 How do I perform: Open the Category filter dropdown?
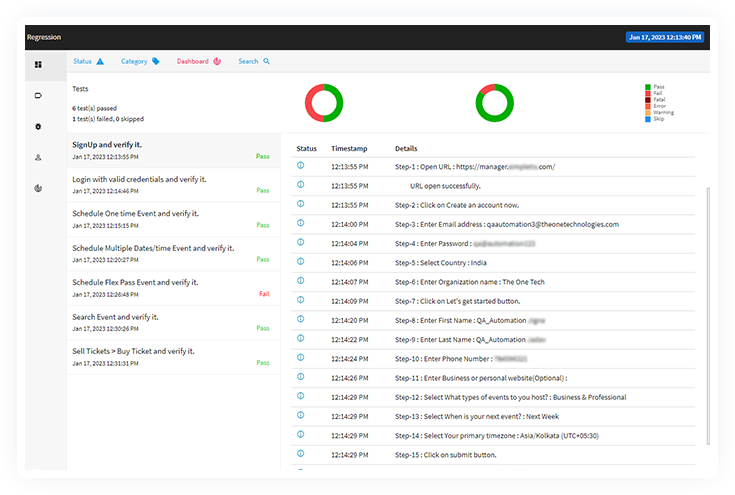(x=140, y=62)
